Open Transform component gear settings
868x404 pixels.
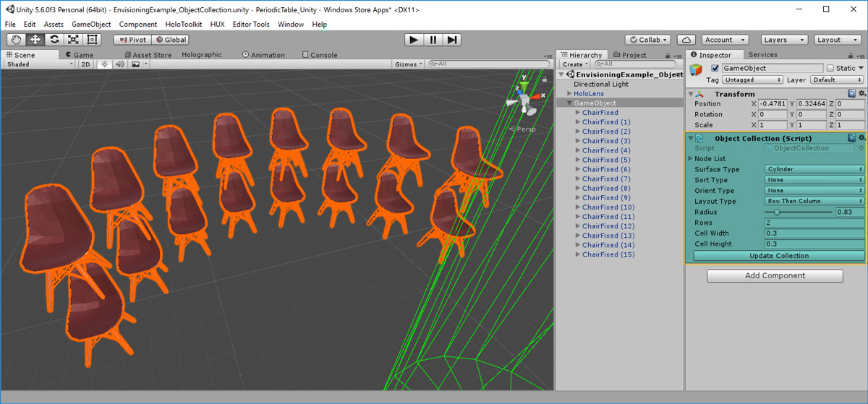pyautogui.click(x=861, y=94)
